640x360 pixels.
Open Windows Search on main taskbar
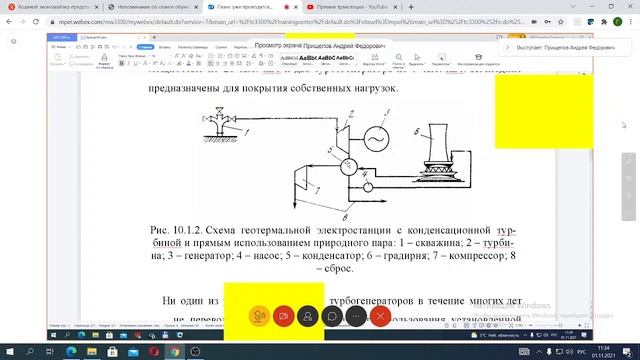pos(30,351)
